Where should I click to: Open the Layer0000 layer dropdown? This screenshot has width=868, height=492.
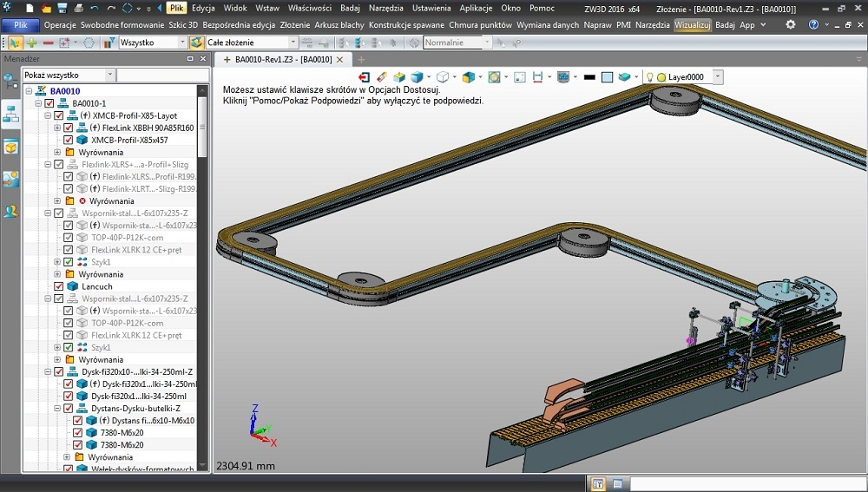[x=719, y=77]
